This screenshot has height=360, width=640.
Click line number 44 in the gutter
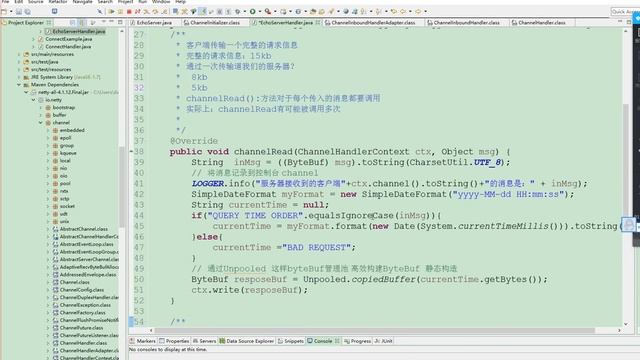[139, 216]
